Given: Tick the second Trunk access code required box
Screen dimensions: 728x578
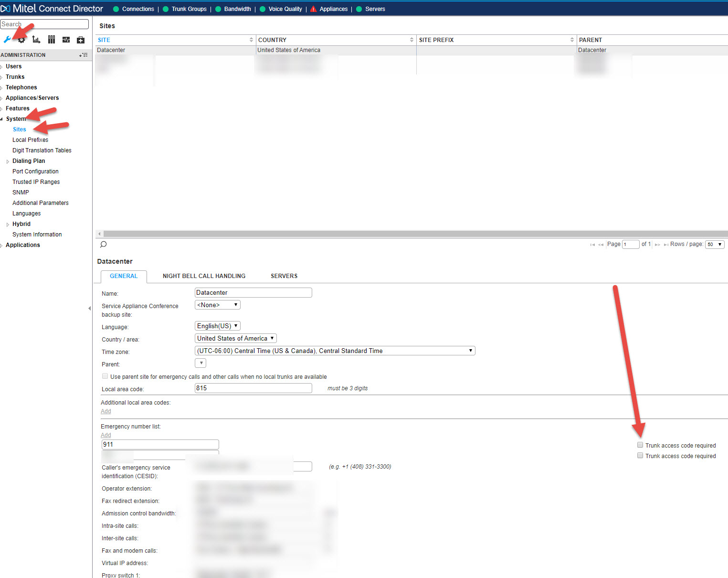Looking at the screenshot, I should (x=640, y=455).
